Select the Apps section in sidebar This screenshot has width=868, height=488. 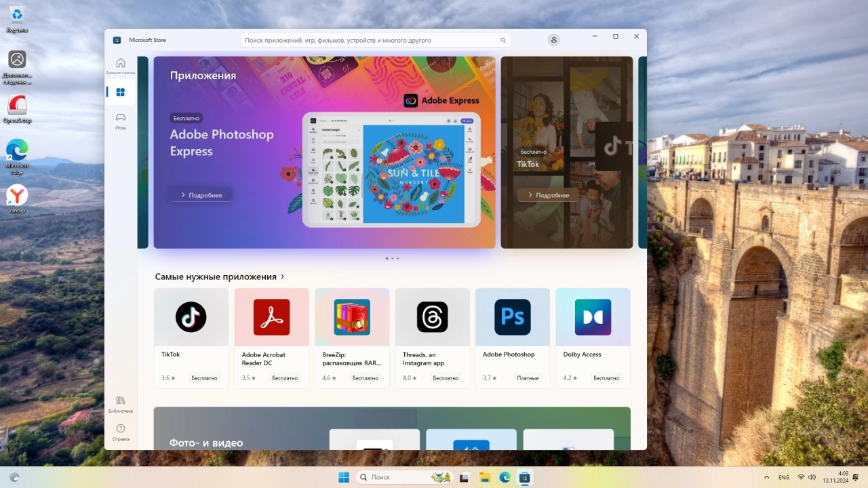pyautogui.click(x=121, y=92)
